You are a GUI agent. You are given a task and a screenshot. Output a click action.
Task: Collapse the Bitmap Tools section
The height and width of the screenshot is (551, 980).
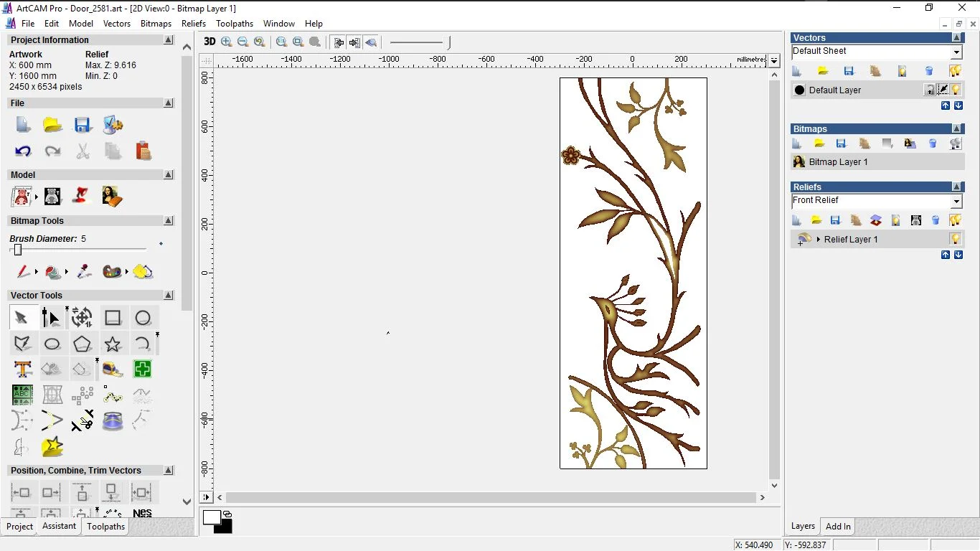169,221
